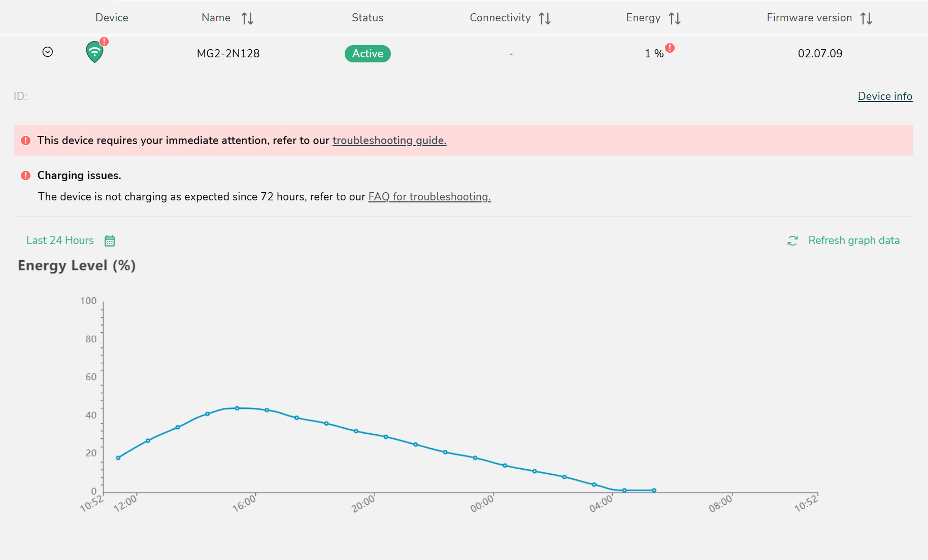Open the calendar date picker icon
Viewport: 928px width, 560px height.
pyautogui.click(x=110, y=241)
